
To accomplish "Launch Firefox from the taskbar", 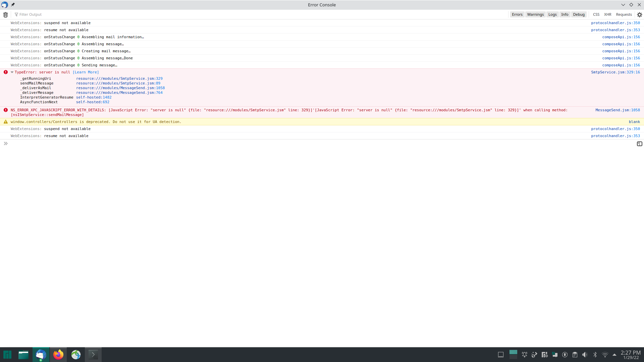I will [58, 354].
